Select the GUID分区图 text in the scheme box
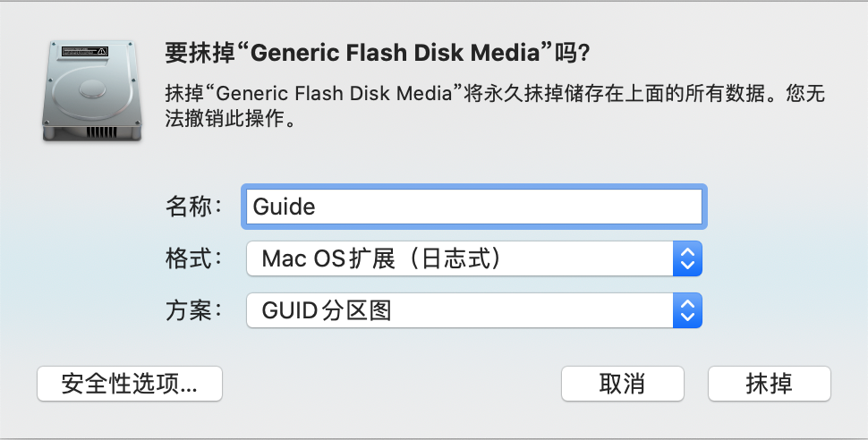The height and width of the screenshot is (440, 868). pyautogui.click(x=327, y=310)
